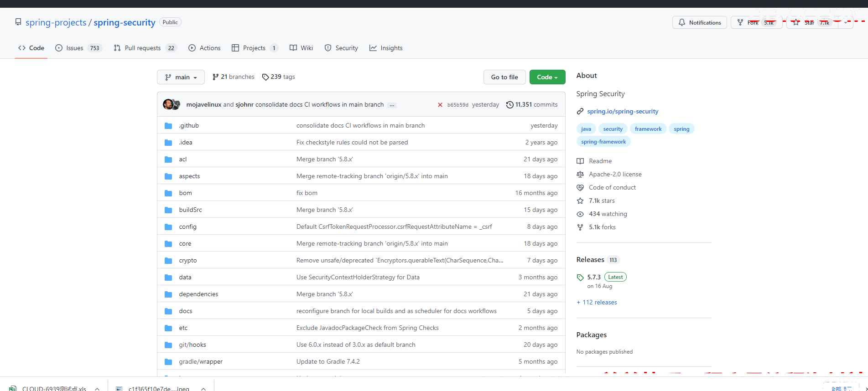Click the dependencies folder icon
868x391 pixels.
pos(168,294)
